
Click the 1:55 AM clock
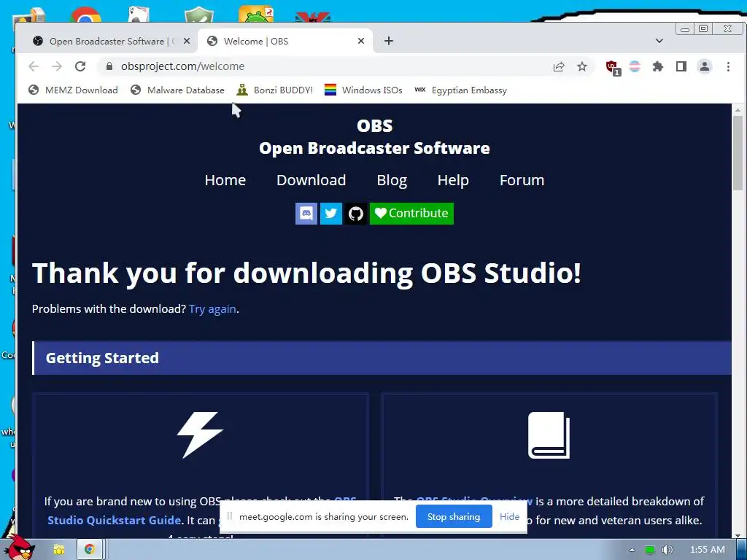(707, 550)
